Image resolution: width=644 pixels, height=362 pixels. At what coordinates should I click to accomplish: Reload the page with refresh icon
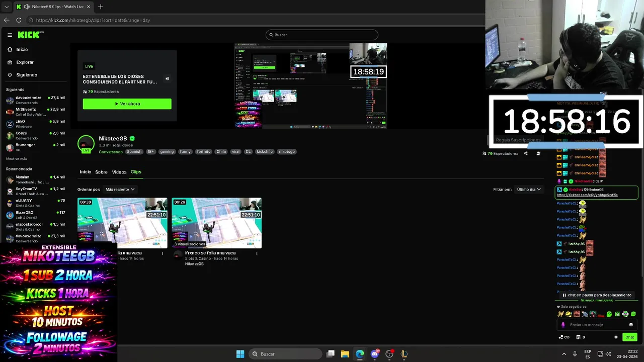(19, 20)
